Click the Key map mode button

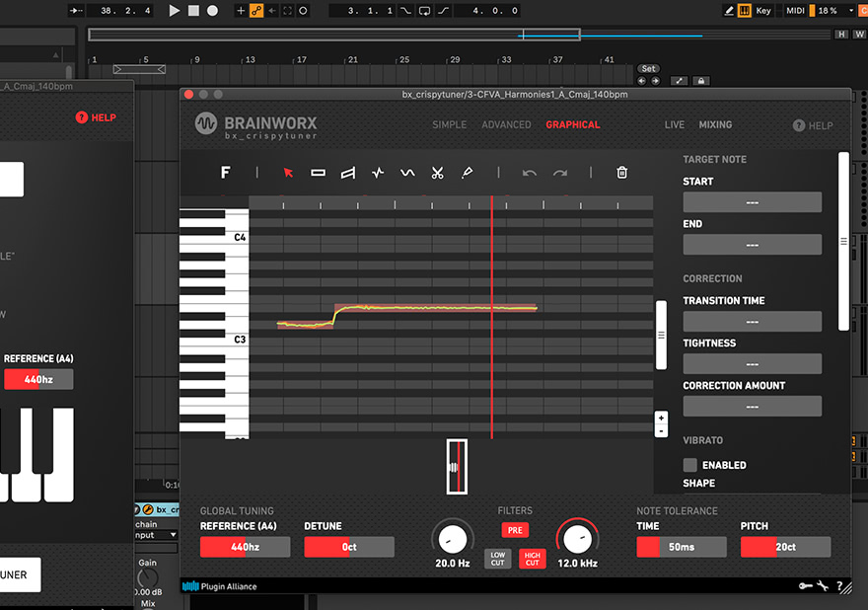point(763,11)
